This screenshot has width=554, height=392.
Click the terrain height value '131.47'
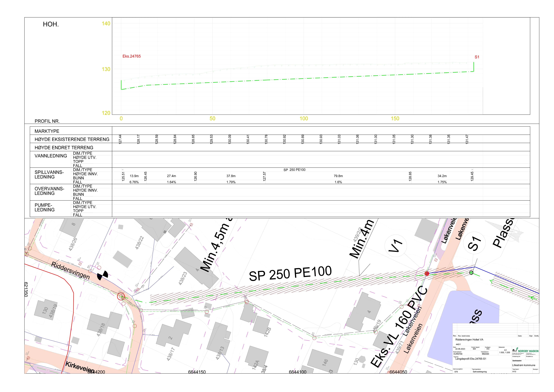467,139
